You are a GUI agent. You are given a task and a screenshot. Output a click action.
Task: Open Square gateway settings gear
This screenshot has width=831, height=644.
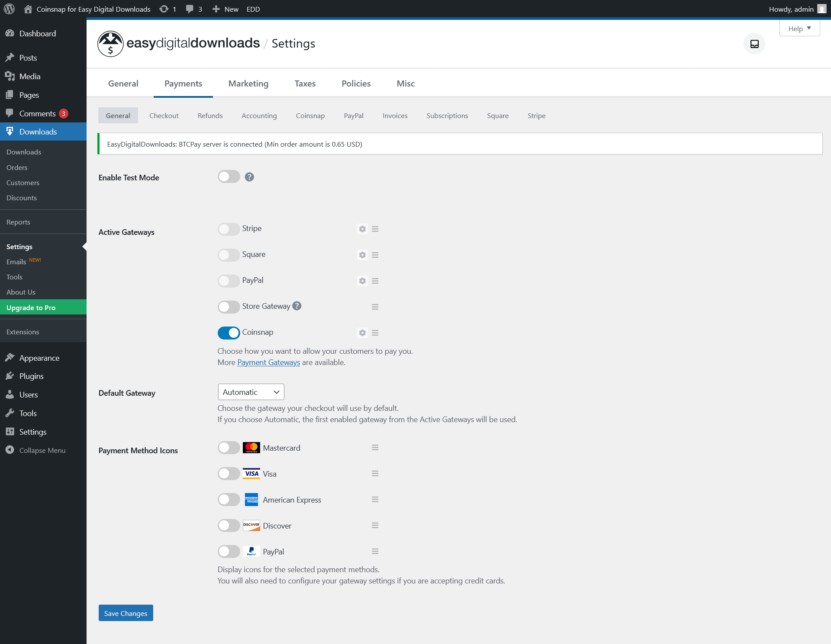362,255
